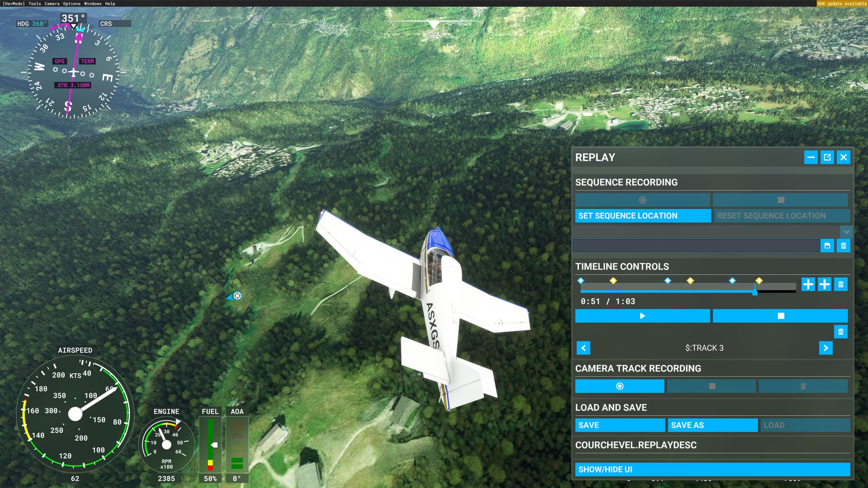Delete track using trash icon above track arrows
Screen dimensions: 868x488
(840, 332)
